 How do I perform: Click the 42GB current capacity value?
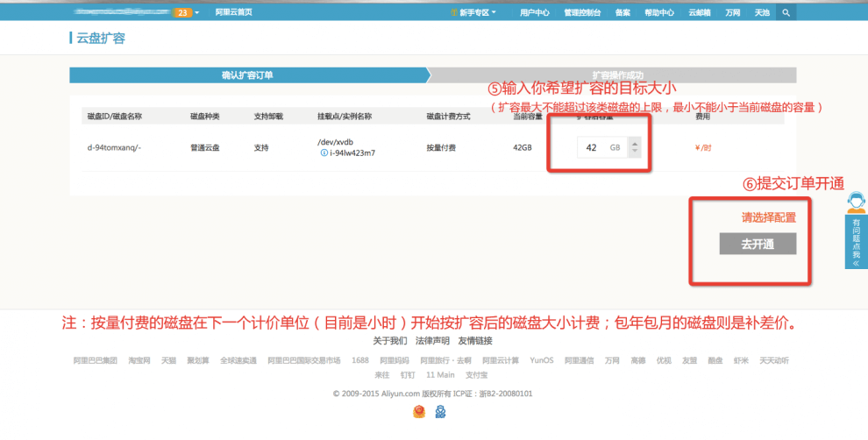click(x=523, y=148)
